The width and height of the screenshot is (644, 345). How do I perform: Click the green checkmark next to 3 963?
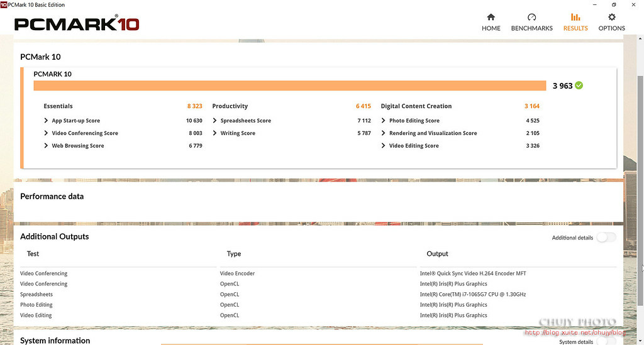579,85
